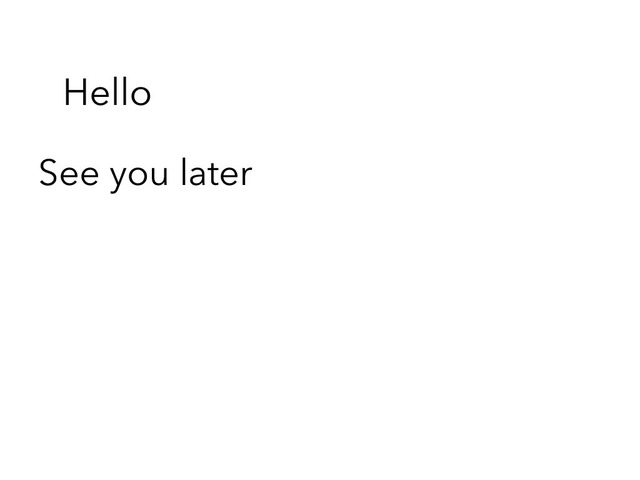Click the o in the word you
This screenshot has width=640, height=480.
pyautogui.click(x=138, y=176)
